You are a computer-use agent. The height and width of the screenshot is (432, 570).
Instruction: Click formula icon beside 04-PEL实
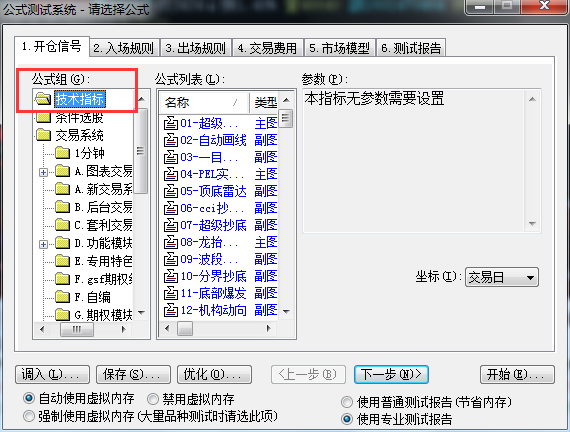[x=170, y=174]
